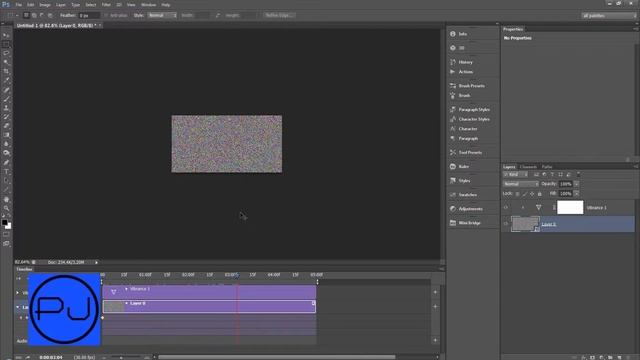Expand Layer 0 clip options in timeline
This screenshot has height=360, width=640.
coord(126,303)
